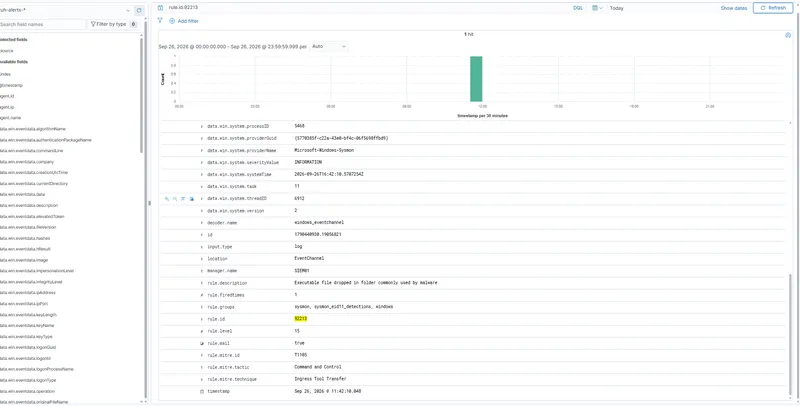Click filter-for-field-present icon on threadID row

[x=192, y=199]
